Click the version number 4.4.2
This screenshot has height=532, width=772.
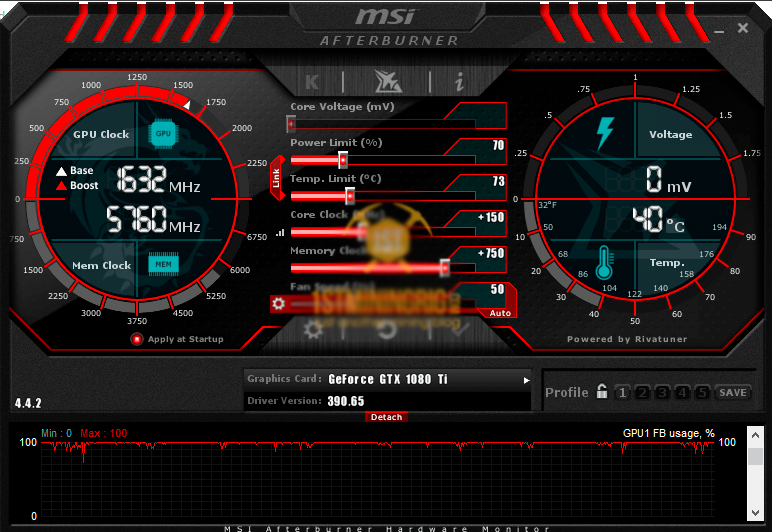28,403
